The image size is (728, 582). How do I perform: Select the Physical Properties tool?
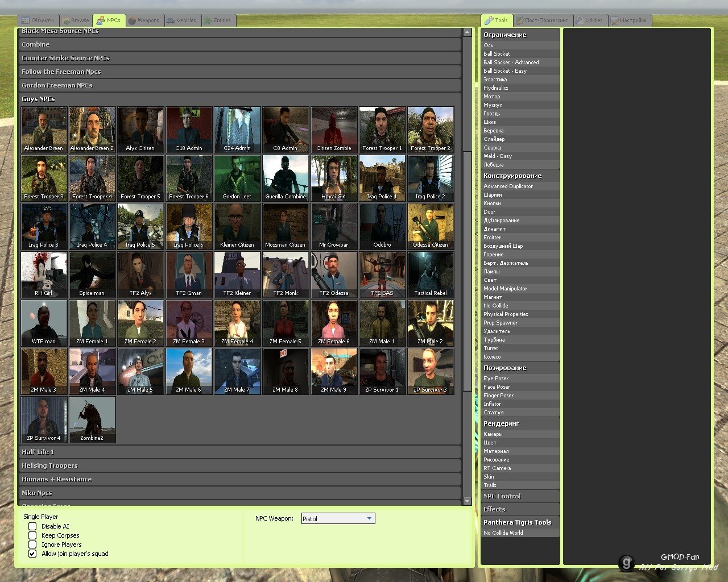tap(520, 314)
